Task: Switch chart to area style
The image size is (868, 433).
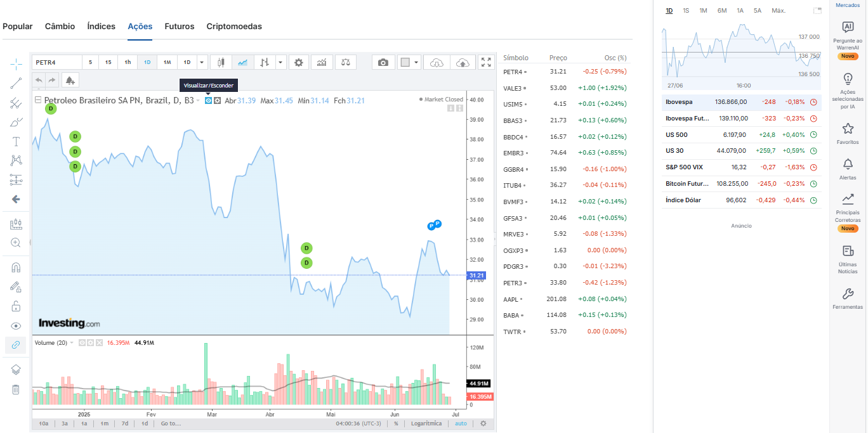Action: coord(242,62)
